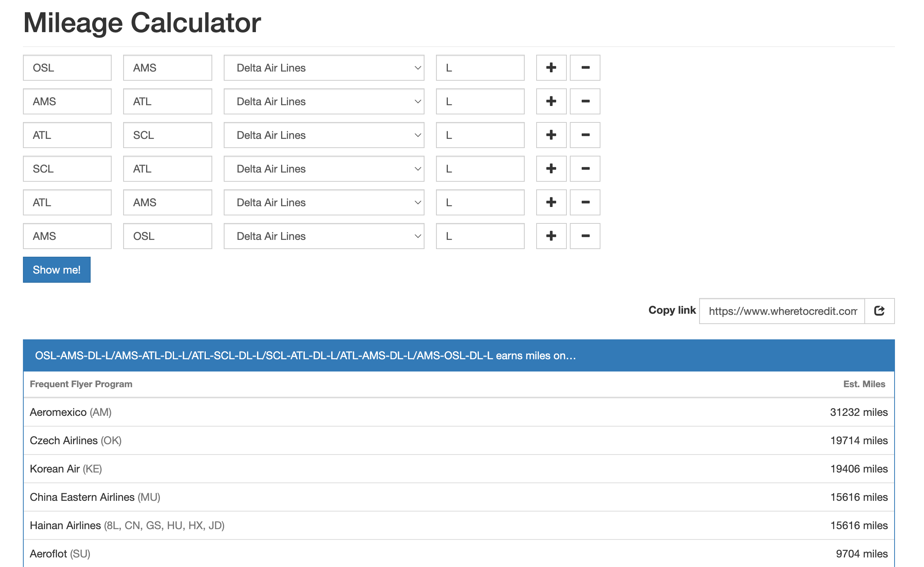Click the first origin field containing OSL

[x=67, y=68]
